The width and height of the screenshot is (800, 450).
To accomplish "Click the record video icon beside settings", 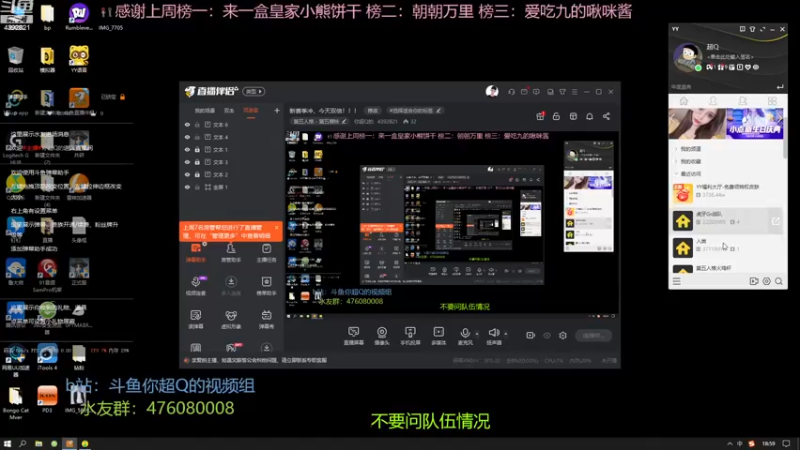I will [x=531, y=335].
